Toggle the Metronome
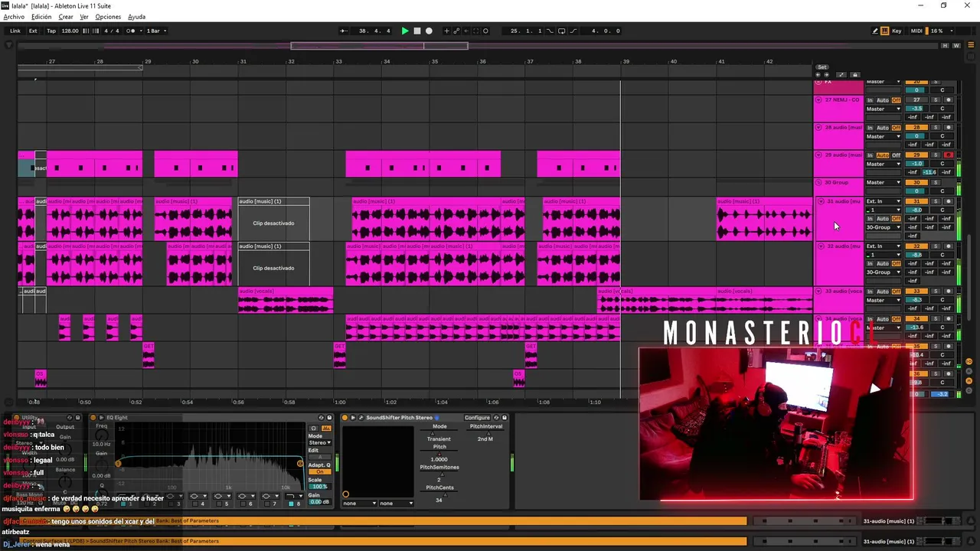The image size is (980, 551). [x=130, y=31]
